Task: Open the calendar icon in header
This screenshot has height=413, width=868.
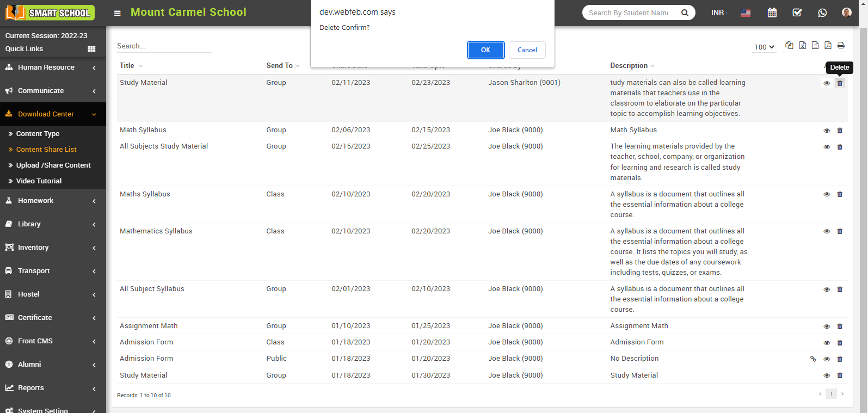Action: [x=772, y=13]
